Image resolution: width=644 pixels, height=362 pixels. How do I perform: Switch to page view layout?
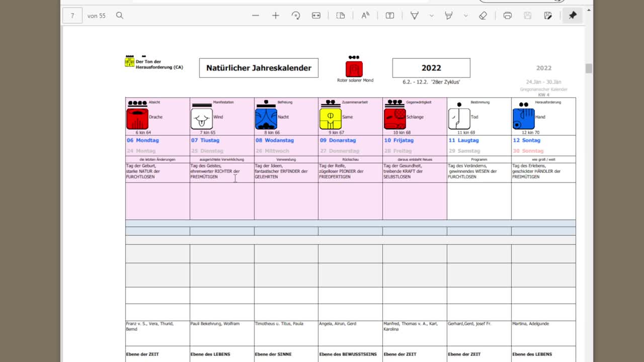point(341,16)
